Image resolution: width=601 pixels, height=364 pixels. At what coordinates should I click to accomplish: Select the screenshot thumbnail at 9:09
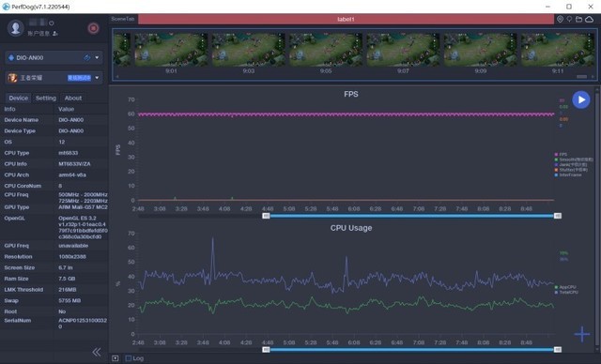pos(480,50)
